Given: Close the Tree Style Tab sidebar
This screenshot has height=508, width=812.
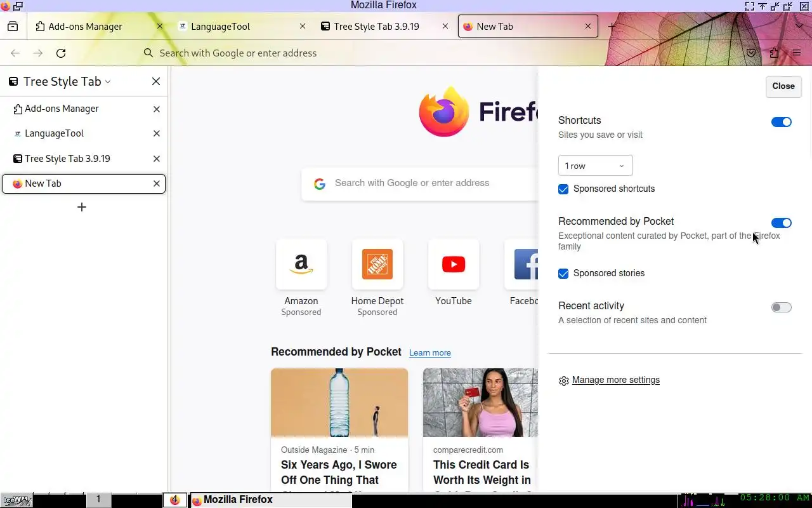Looking at the screenshot, I should tap(156, 81).
